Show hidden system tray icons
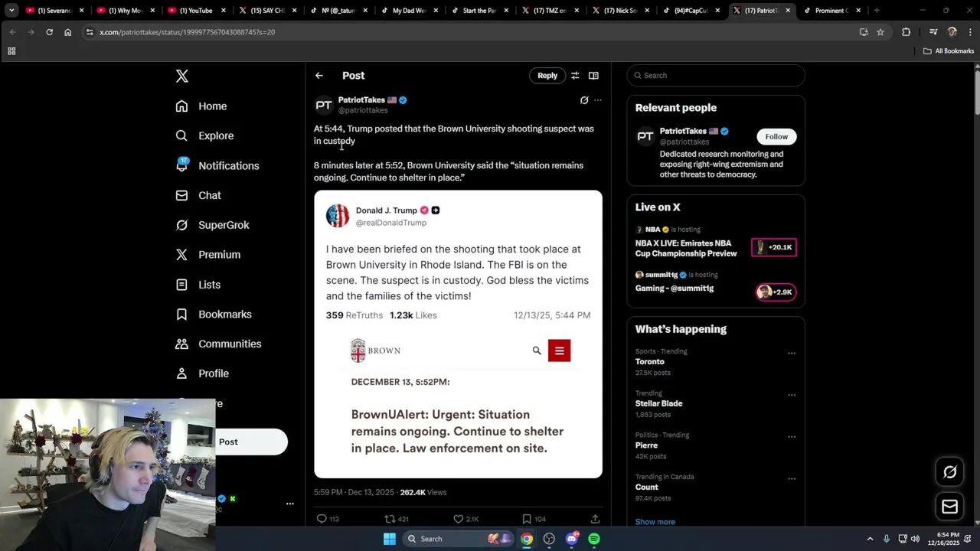This screenshot has height=551, width=980. pos(870,539)
